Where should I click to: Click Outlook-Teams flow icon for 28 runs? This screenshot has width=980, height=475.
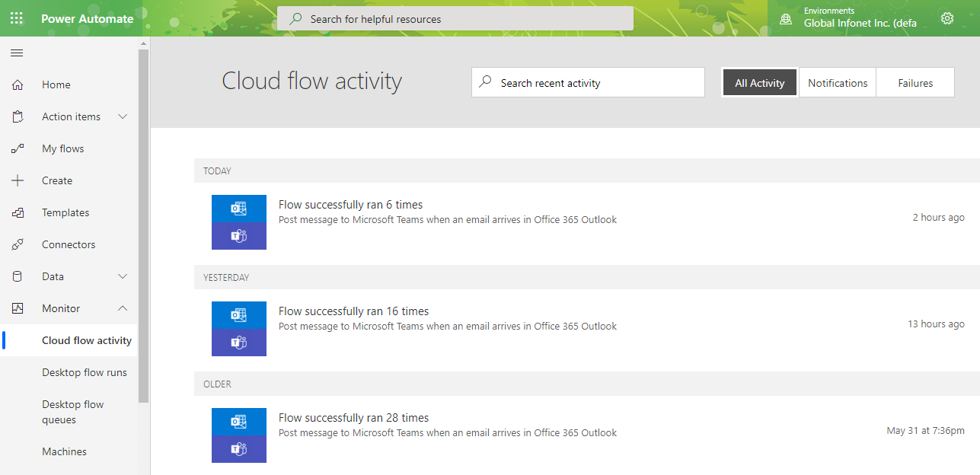pos(239,435)
